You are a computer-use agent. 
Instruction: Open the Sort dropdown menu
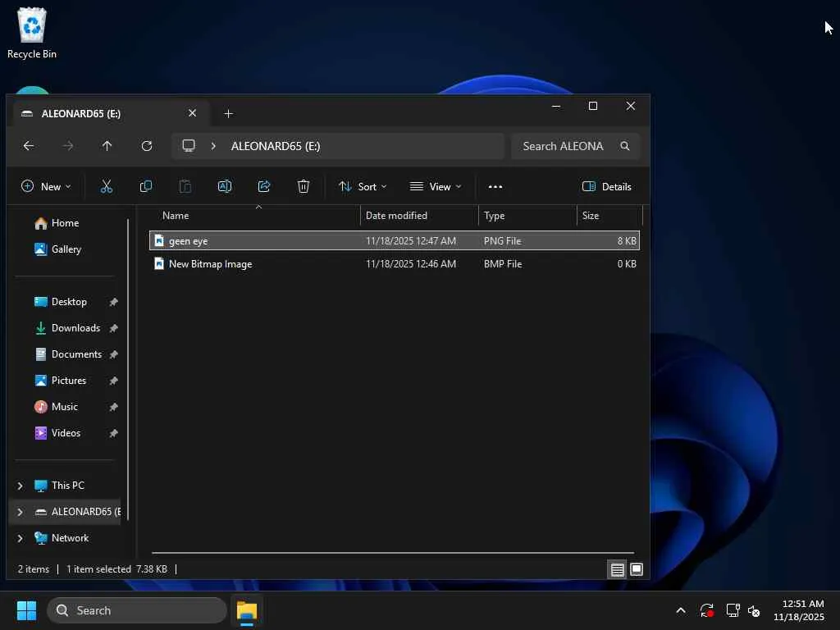point(363,187)
